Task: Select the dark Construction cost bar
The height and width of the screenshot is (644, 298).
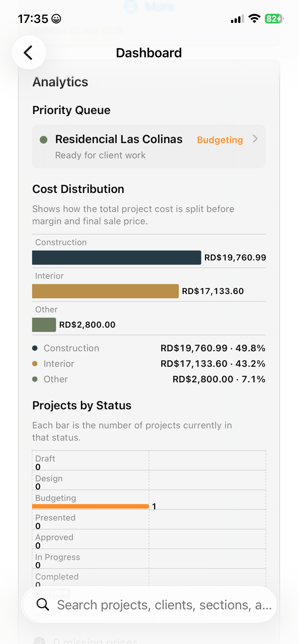Action: tap(117, 258)
